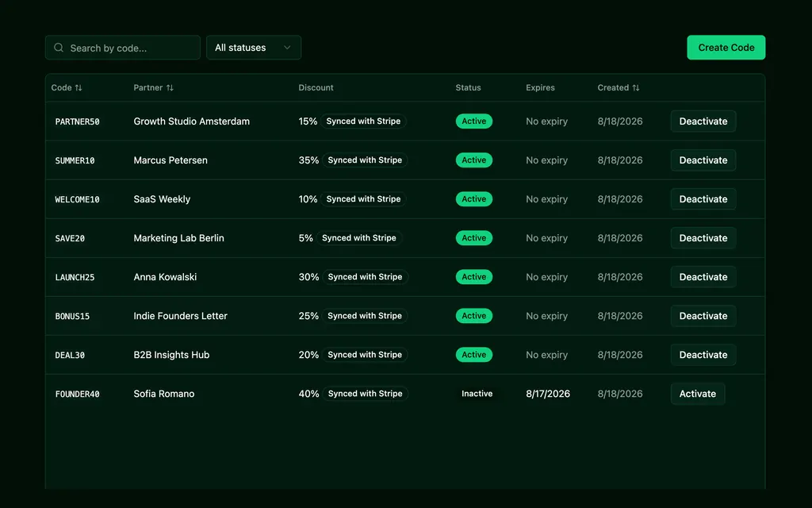
Task: Select partner Marketing Lab Berlin
Action: [x=178, y=238]
